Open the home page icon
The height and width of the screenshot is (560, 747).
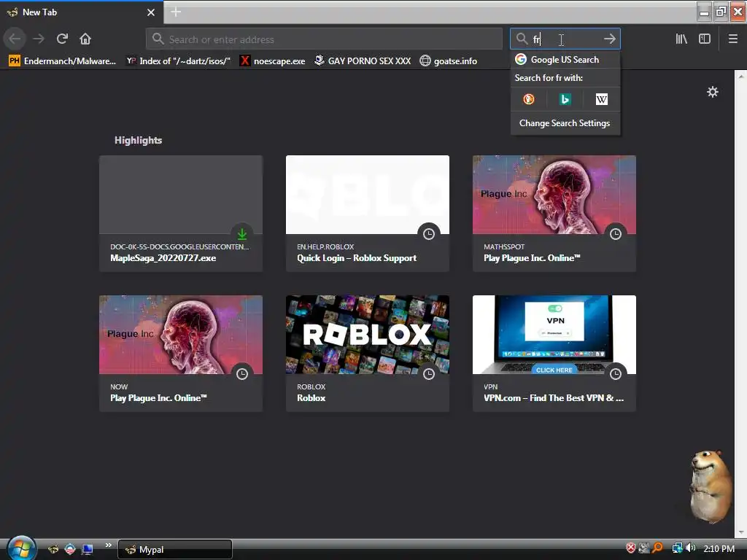pyautogui.click(x=85, y=39)
